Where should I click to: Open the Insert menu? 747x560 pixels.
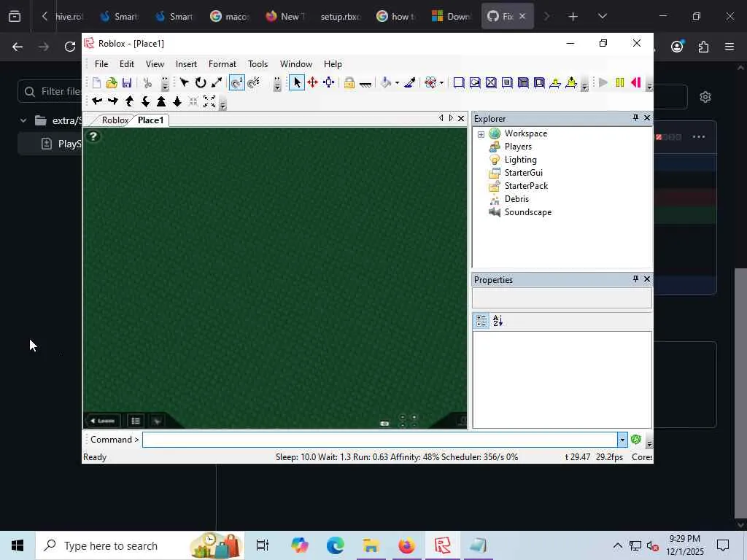tap(186, 64)
